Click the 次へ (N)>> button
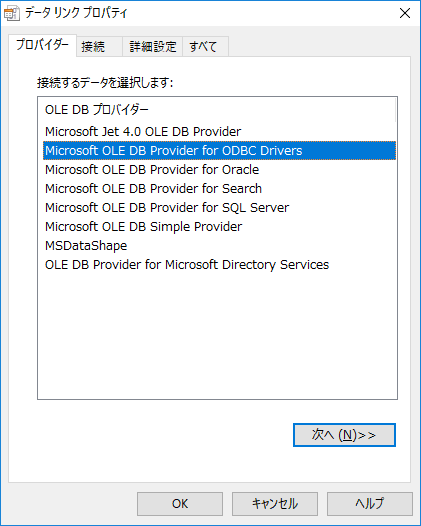Screen dimensions: 421x526 pos(344,435)
